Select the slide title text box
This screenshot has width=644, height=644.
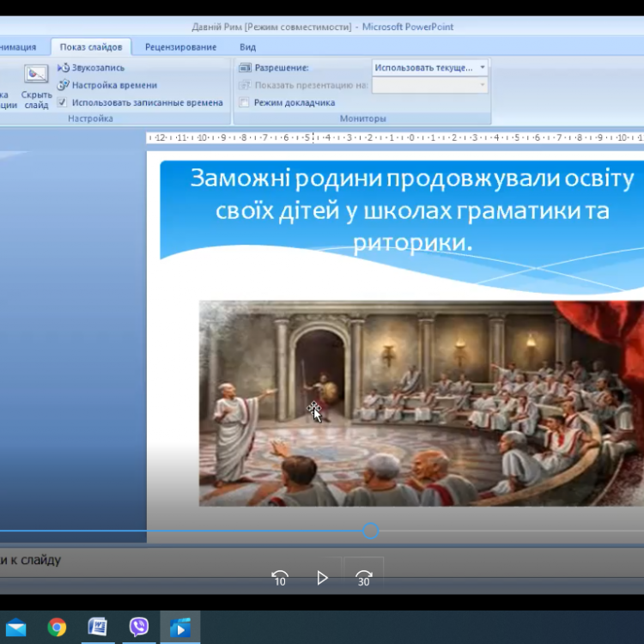412,210
